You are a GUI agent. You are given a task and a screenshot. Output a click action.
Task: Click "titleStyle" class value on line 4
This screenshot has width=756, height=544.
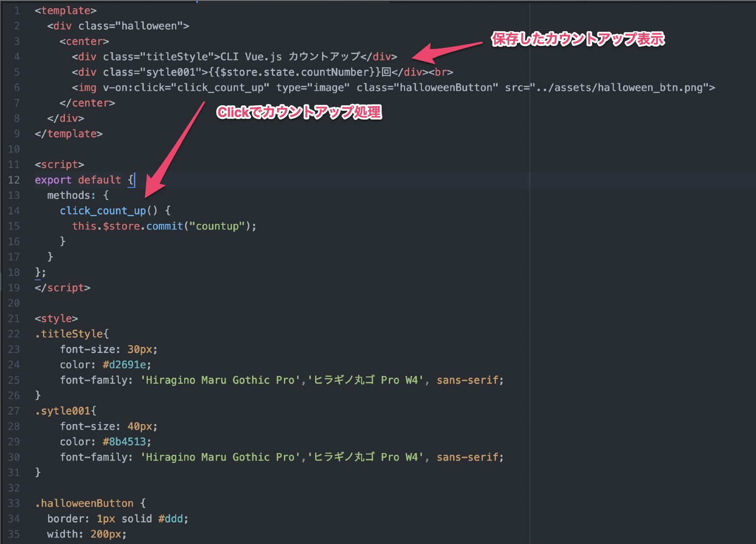[x=177, y=57]
